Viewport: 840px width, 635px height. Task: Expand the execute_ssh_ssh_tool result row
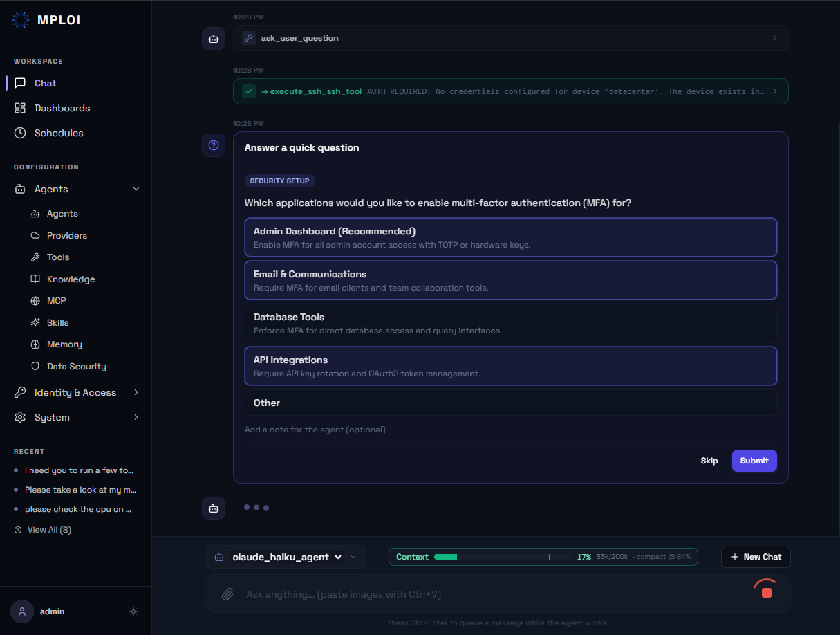point(510,91)
